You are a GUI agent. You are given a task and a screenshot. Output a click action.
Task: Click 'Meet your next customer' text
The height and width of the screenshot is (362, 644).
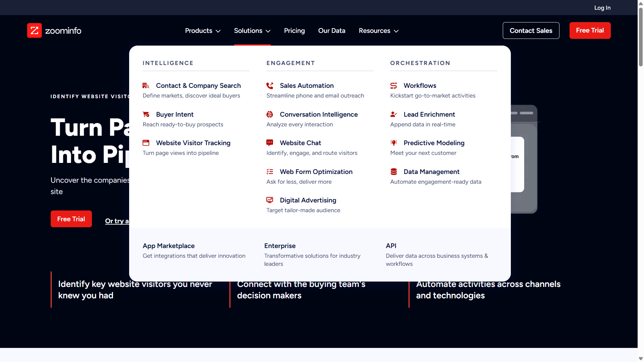tap(423, 153)
